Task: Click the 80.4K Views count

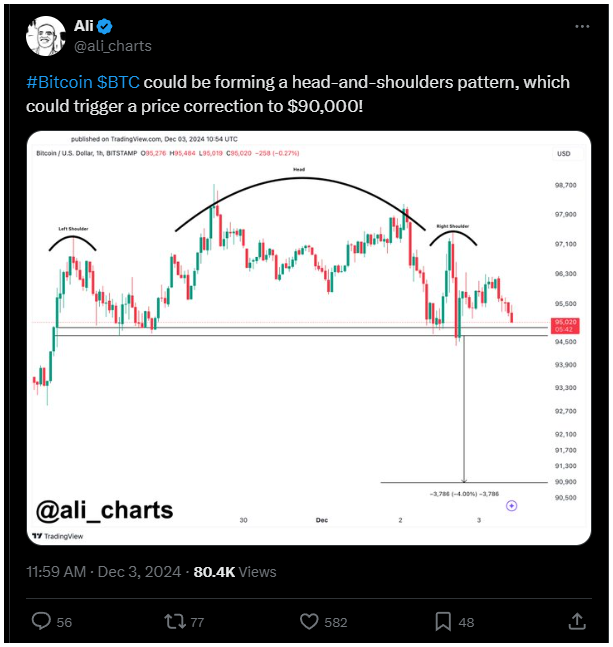Action: (235, 572)
